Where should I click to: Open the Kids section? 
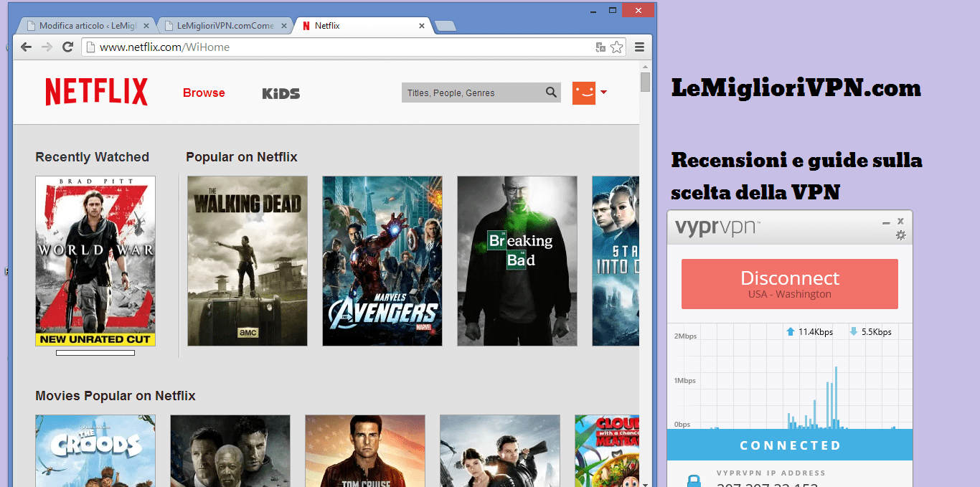pos(281,93)
